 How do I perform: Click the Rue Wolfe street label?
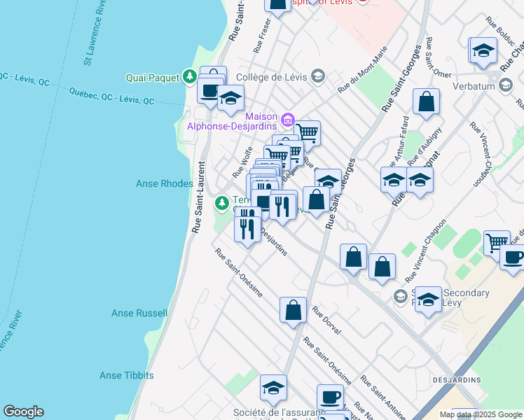(242, 162)
